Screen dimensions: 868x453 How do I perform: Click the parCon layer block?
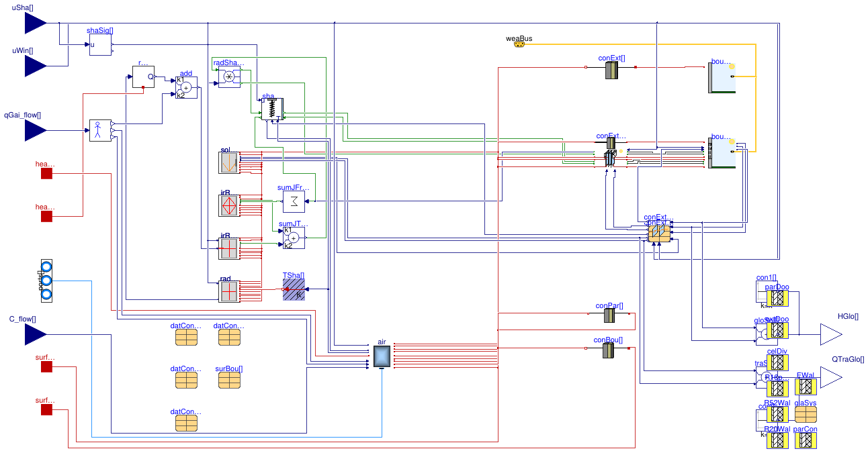point(806,440)
